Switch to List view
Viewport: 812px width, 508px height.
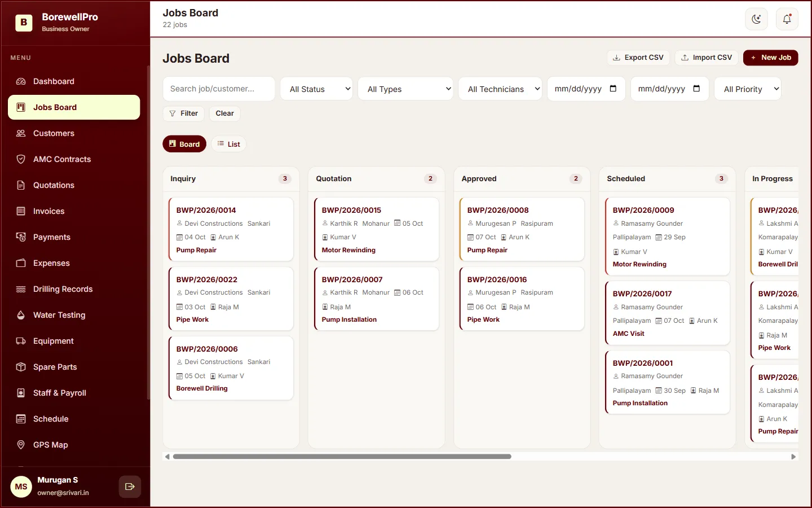pyautogui.click(x=229, y=144)
